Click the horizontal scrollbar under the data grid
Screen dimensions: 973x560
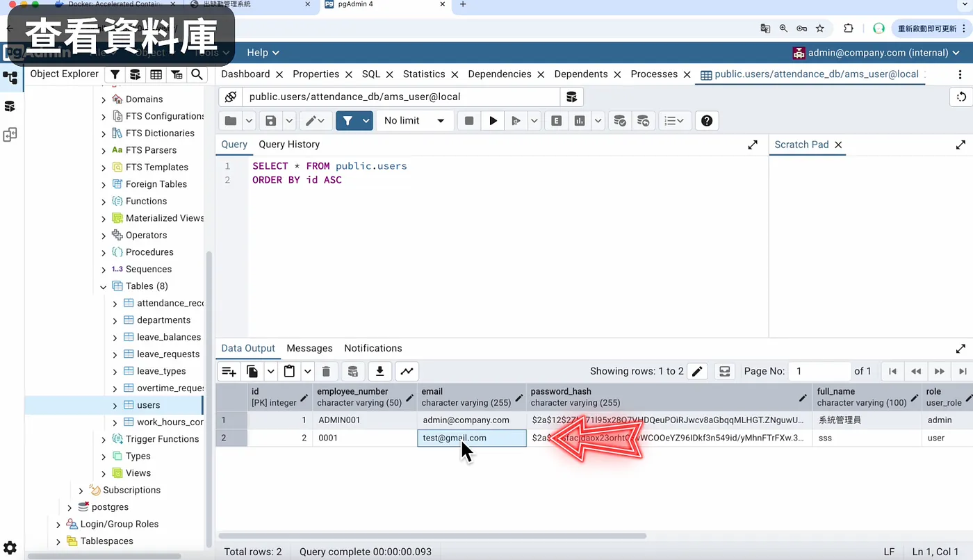432,536
